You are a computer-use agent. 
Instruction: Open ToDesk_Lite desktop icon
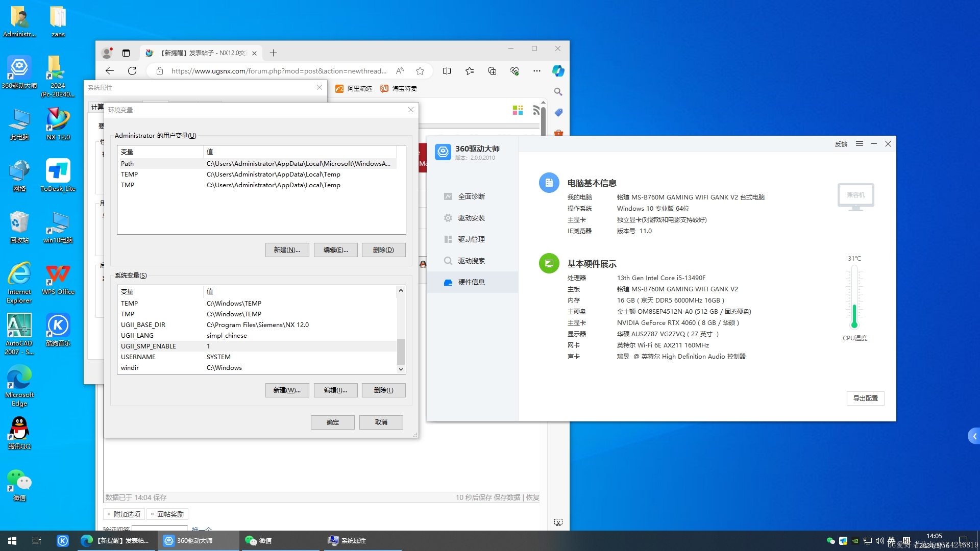pyautogui.click(x=58, y=176)
